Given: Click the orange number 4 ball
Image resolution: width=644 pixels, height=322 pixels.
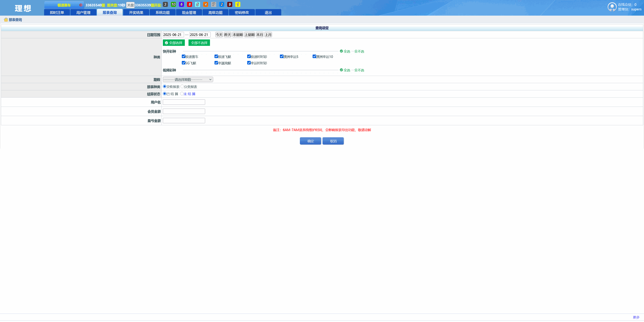Looking at the screenshot, I should tap(205, 5).
